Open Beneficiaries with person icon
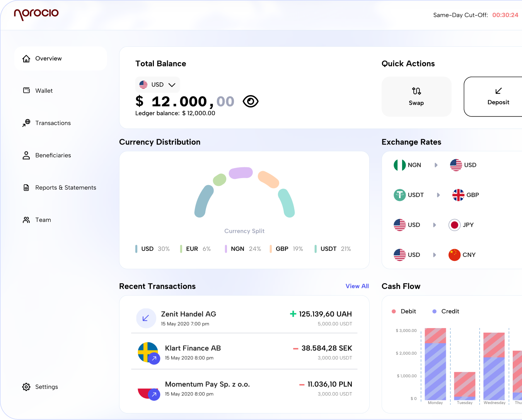522x420 pixels. click(x=26, y=155)
